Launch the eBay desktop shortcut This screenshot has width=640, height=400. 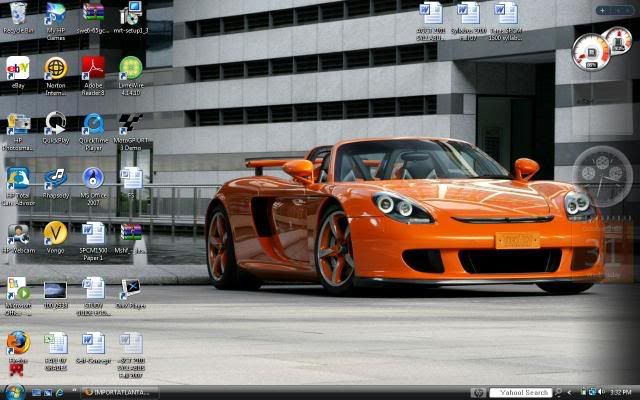(x=18, y=68)
